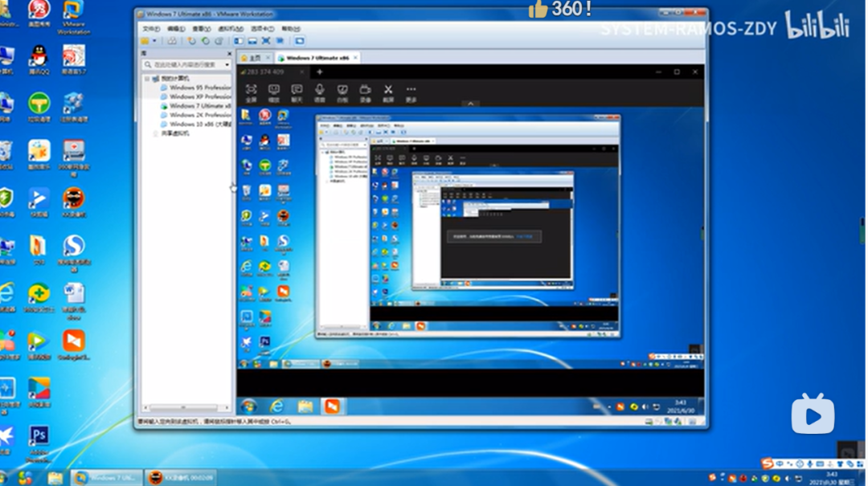Click the 截屏 screenshot scissors icon

[x=388, y=93]
